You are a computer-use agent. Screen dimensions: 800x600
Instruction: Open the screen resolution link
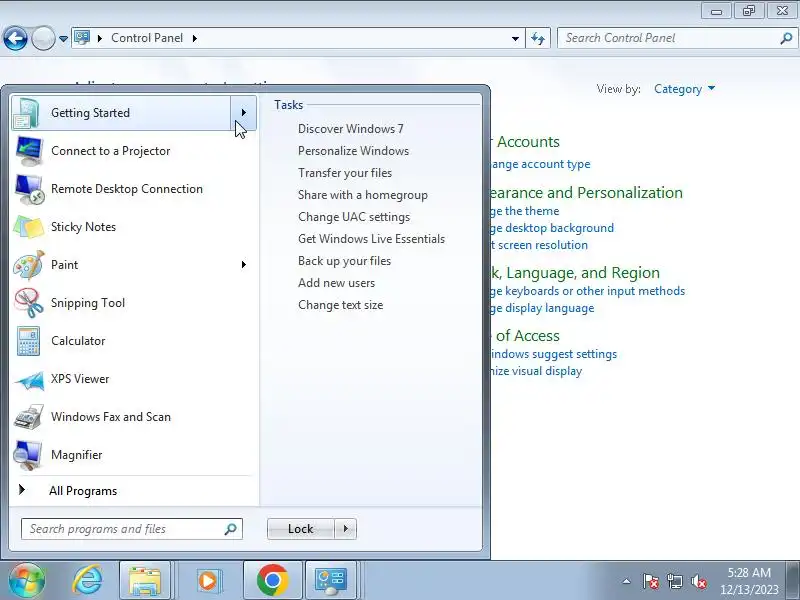540,245
